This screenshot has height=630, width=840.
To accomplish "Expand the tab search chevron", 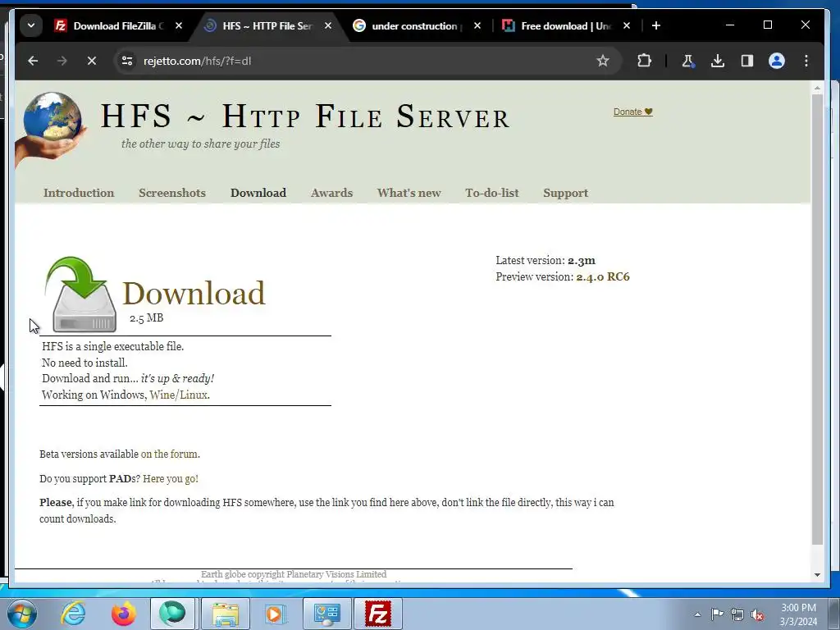I will click(x=31, y=25).
